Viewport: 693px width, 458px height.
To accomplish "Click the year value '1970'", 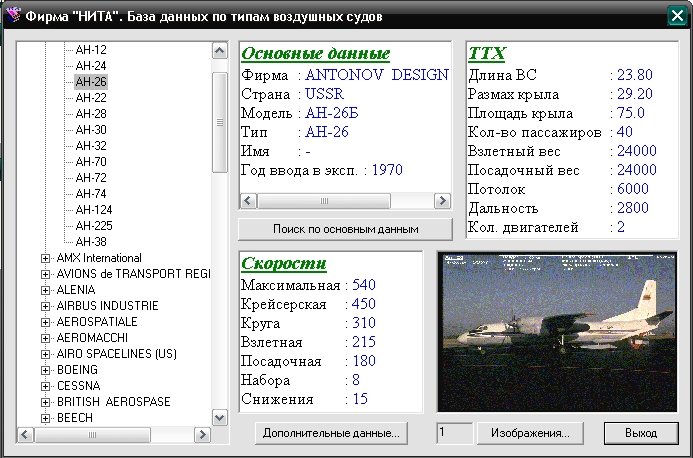I will coord(387,170).
